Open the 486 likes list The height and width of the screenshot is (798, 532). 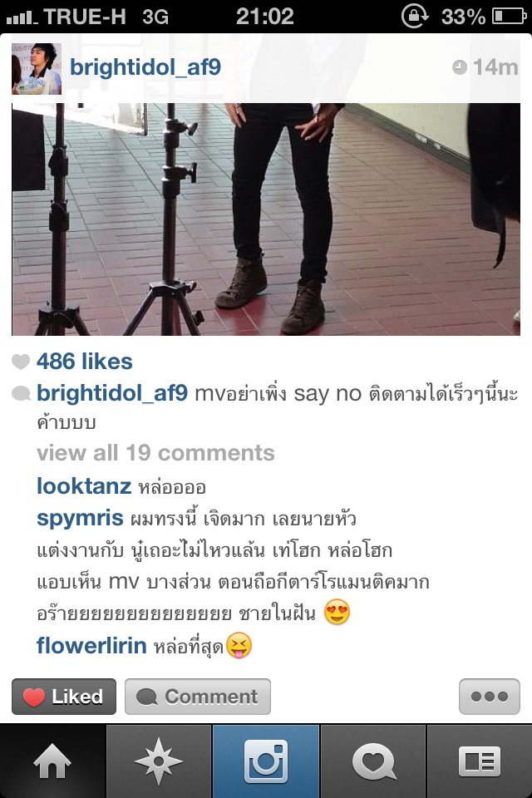point(85,362)
